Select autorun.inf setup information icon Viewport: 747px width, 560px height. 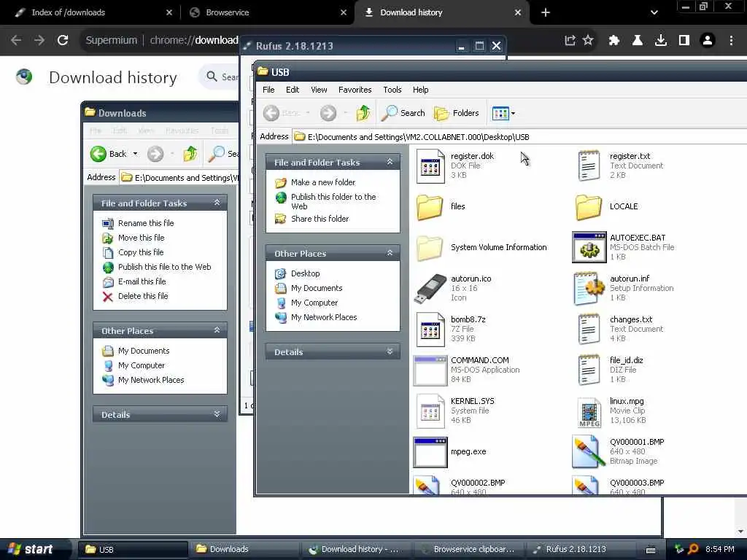(589, 289)
